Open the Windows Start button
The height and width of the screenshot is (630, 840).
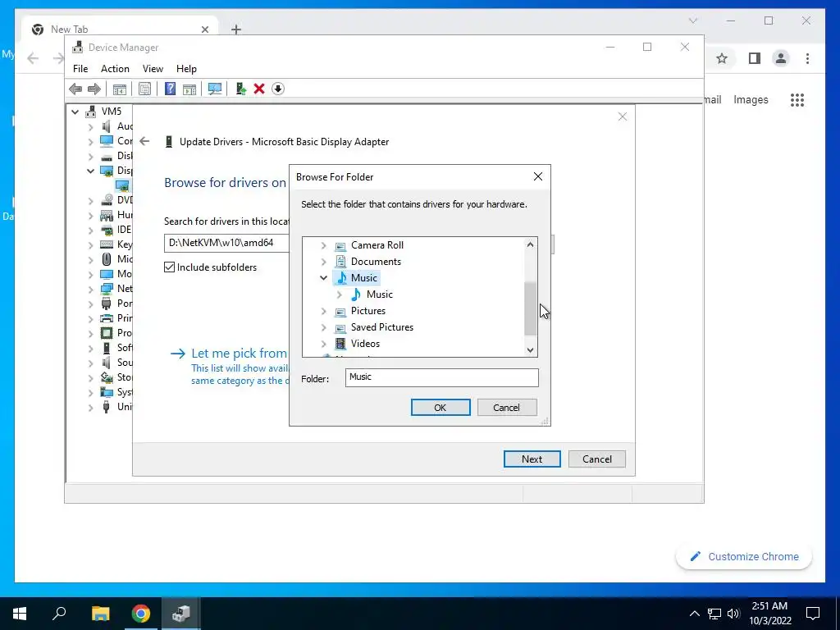pos(20,614)
